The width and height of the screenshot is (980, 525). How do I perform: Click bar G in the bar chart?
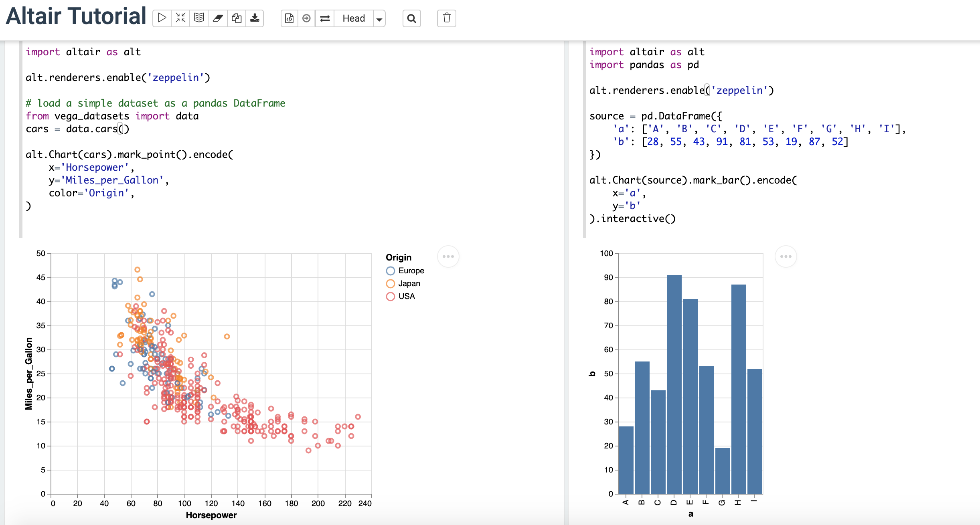pyautogui.click(x=723, y=471)
